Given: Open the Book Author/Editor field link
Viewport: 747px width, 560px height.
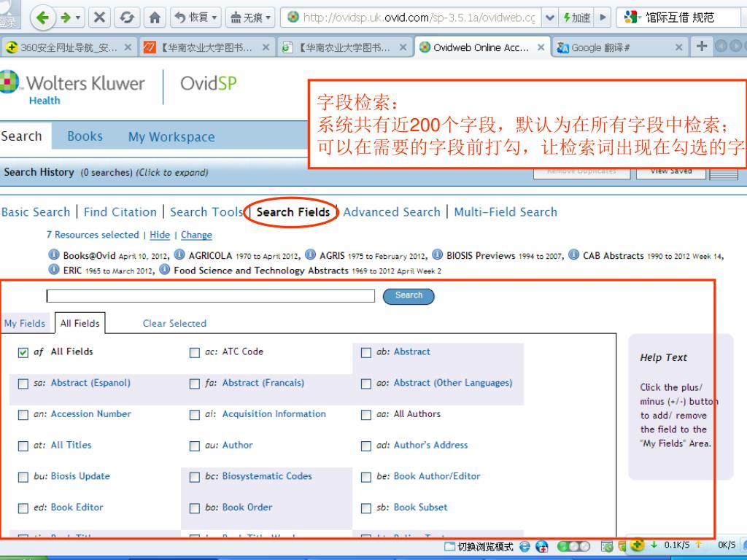Looking at the screenshot, I should pyautogui.click(x=437, y=475).
